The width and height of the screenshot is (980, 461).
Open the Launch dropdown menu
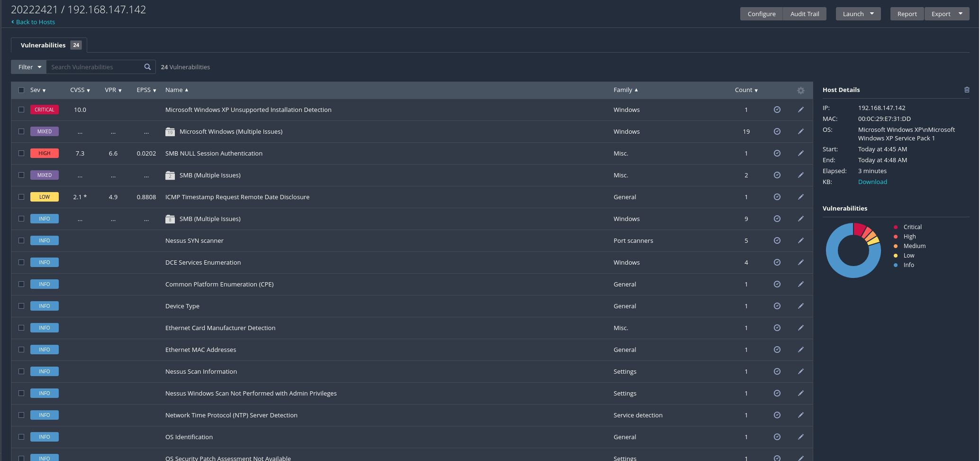pyautogui.click(x=858, y=14)
